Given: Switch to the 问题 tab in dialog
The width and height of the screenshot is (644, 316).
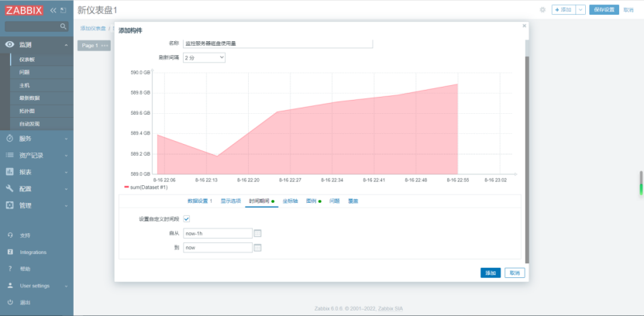Looking at the screenshot, I should 334,201.
